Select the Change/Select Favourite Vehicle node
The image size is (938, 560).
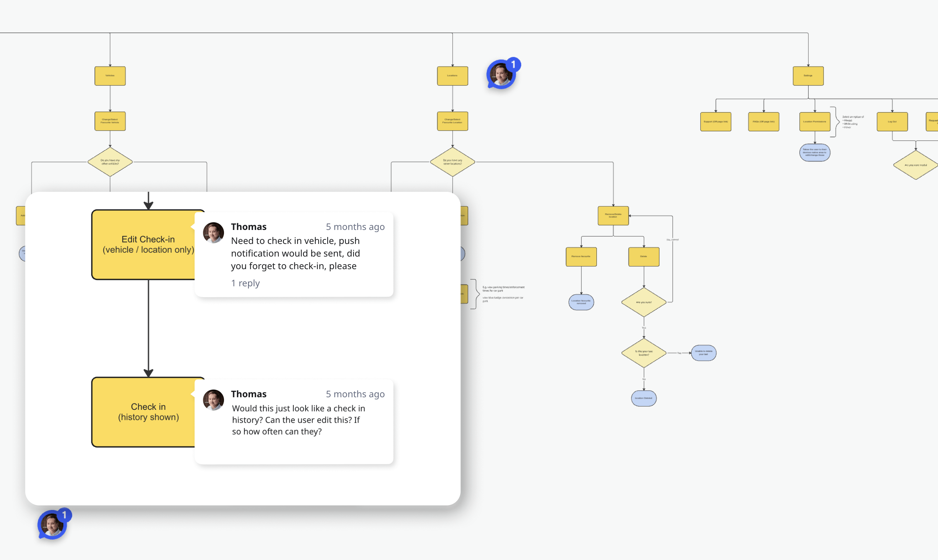(110, 121)
